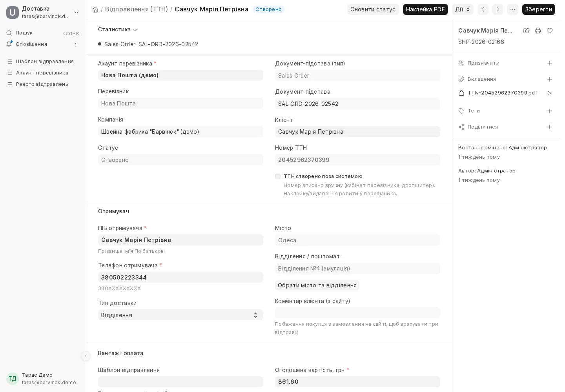Focus the Телефон отримувача input field
Image resolution: width=565 pixels, height=392 pixels.
(180, 277)
